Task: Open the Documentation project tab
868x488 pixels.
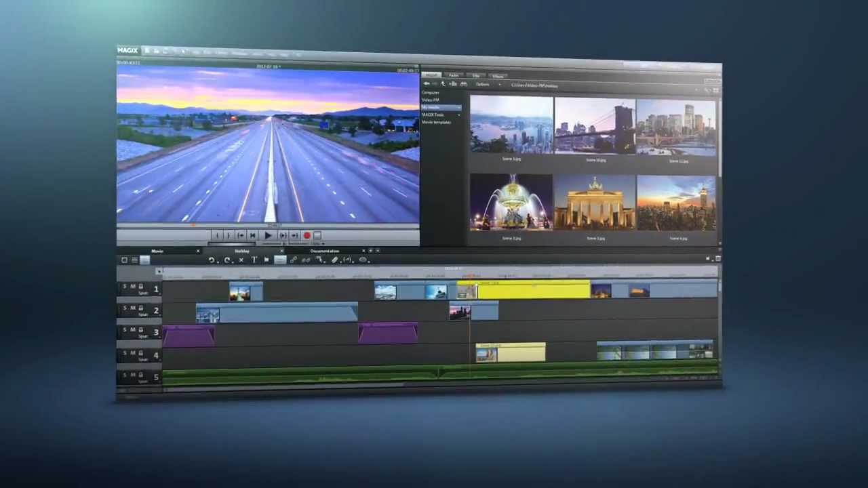Action: pos(325,251)
